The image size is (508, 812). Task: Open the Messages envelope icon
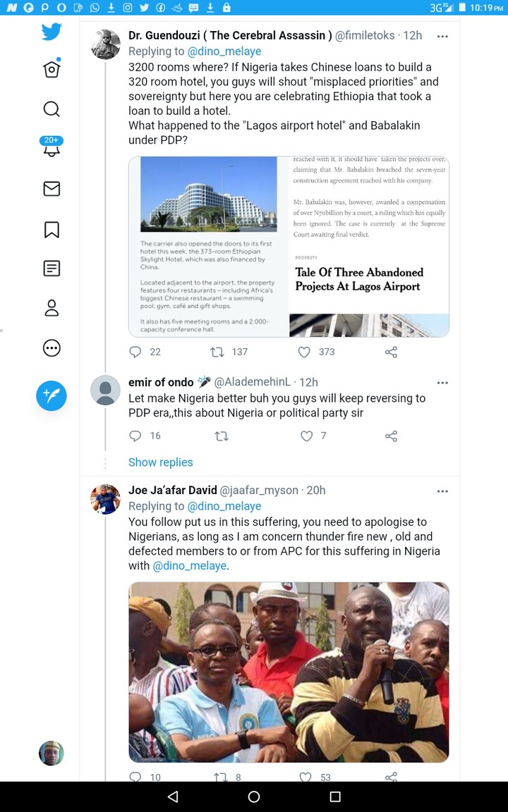point(52,188)
